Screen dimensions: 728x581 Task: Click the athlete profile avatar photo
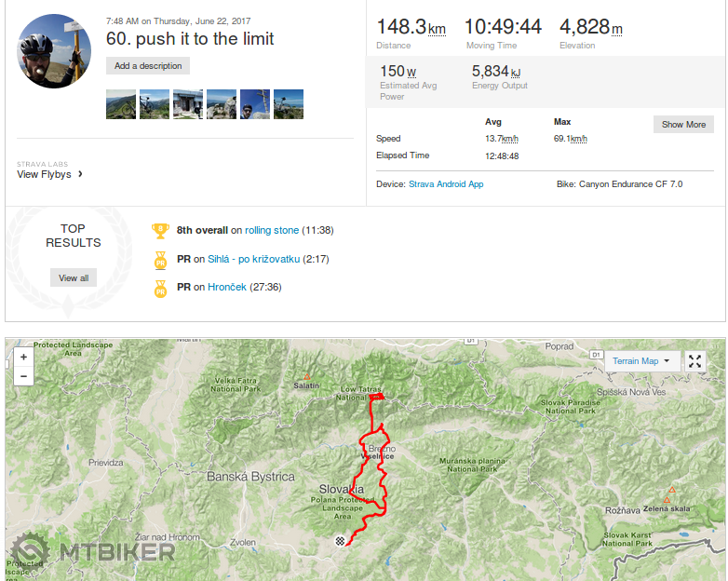[54, 51]
